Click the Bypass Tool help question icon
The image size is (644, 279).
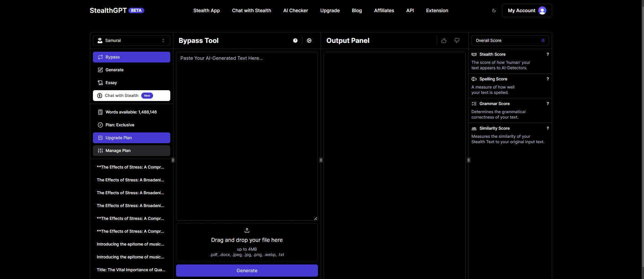point(295,41)
